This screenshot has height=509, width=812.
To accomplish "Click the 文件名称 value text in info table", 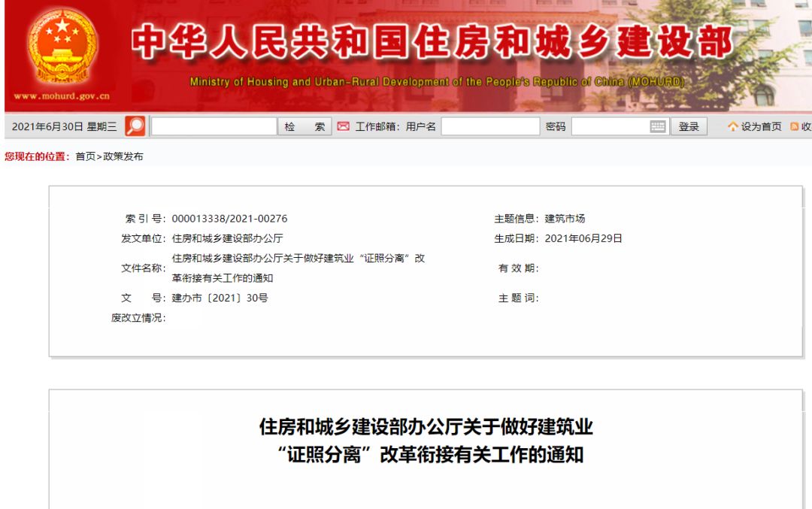I will tap(298, 268).
